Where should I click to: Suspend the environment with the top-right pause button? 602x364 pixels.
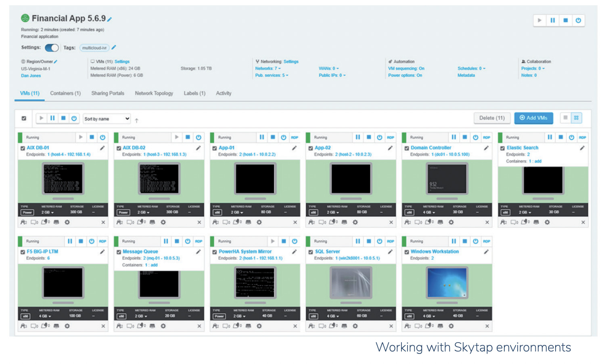coord(552,20)
